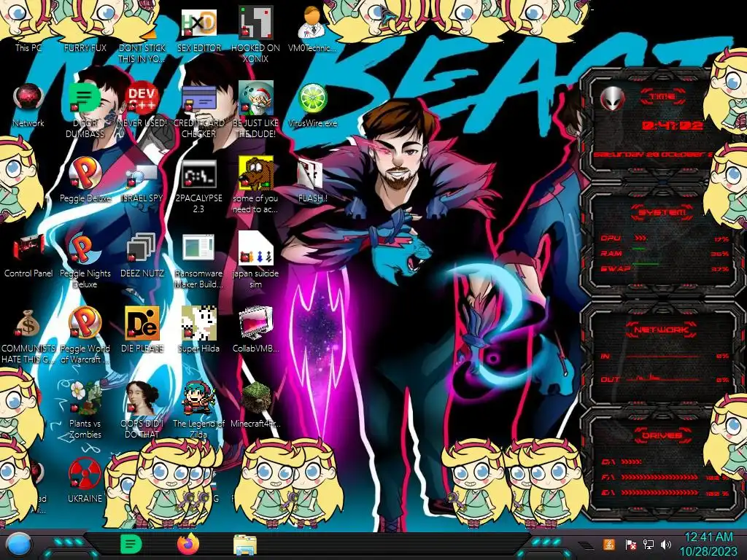Viewport: 747px width, 560px height.
Task: Open the VM0Technic... desktop icon
Action: coord(311,23)
